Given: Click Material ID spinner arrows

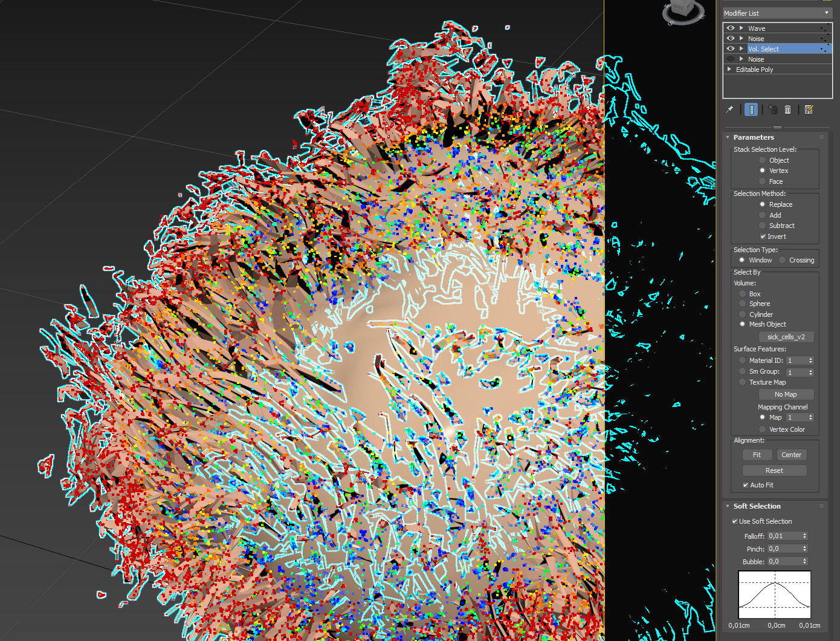Looking at the screenshot, I should click(x=811, y=360).
